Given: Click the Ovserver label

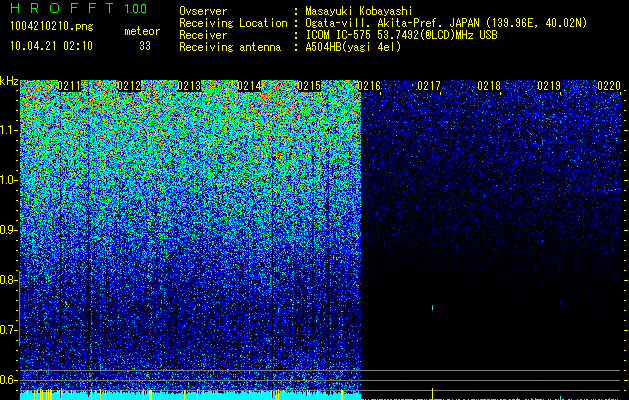Looking at the screenshot, I should coord(203,11).
